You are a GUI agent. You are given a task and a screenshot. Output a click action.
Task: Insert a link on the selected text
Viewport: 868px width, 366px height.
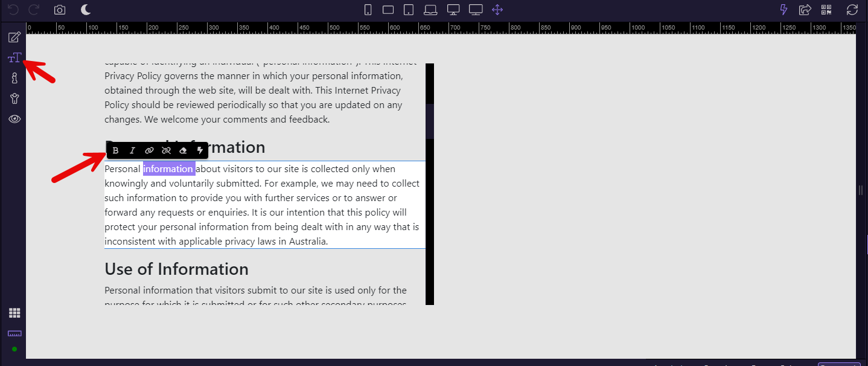[149, 150]
